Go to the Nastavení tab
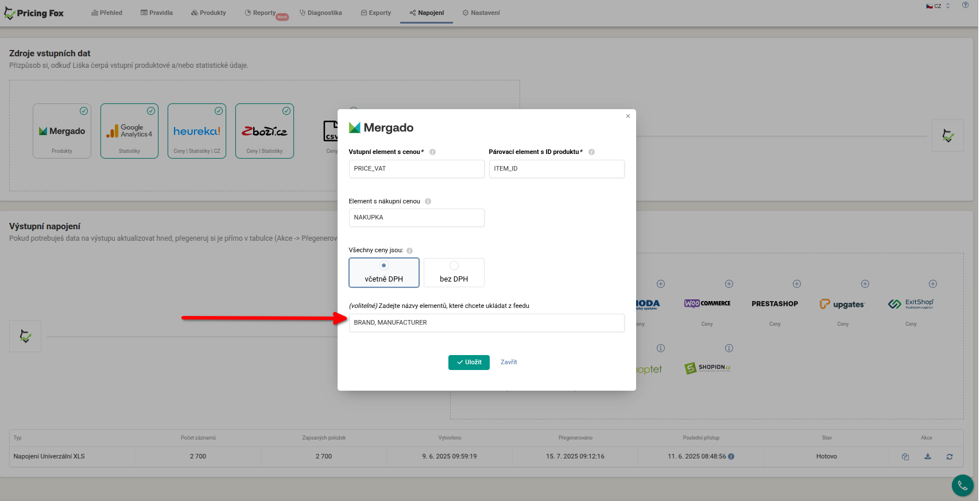This screenshot has width=980, height=501. tap(481, 13)
